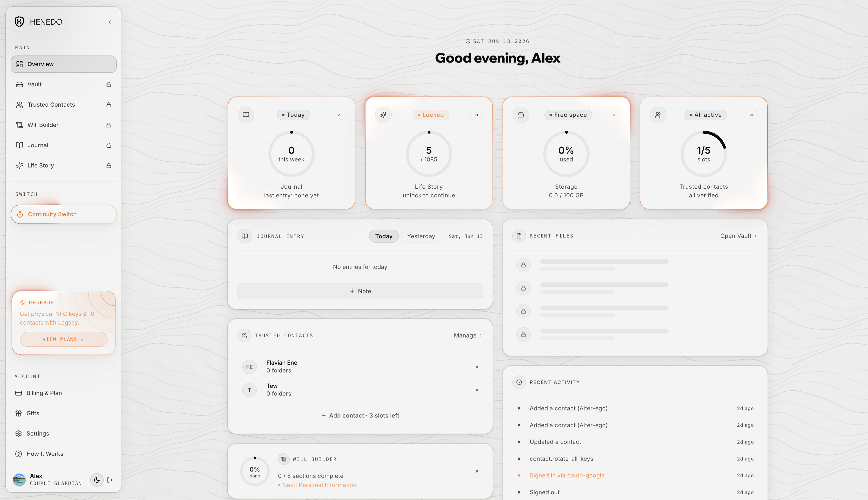Open Will Builder from the sidebar
This screenshot has width=868, height=500.
pyautogui.click(x=63, y=125)
